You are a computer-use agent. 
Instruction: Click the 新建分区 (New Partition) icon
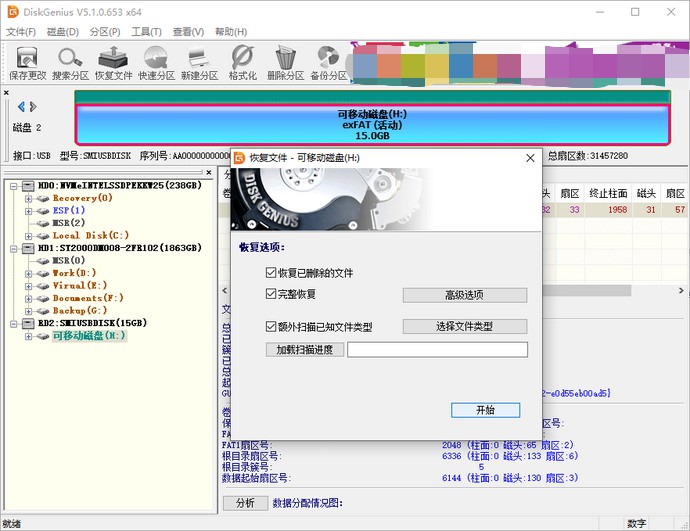(x=199, y=62)
